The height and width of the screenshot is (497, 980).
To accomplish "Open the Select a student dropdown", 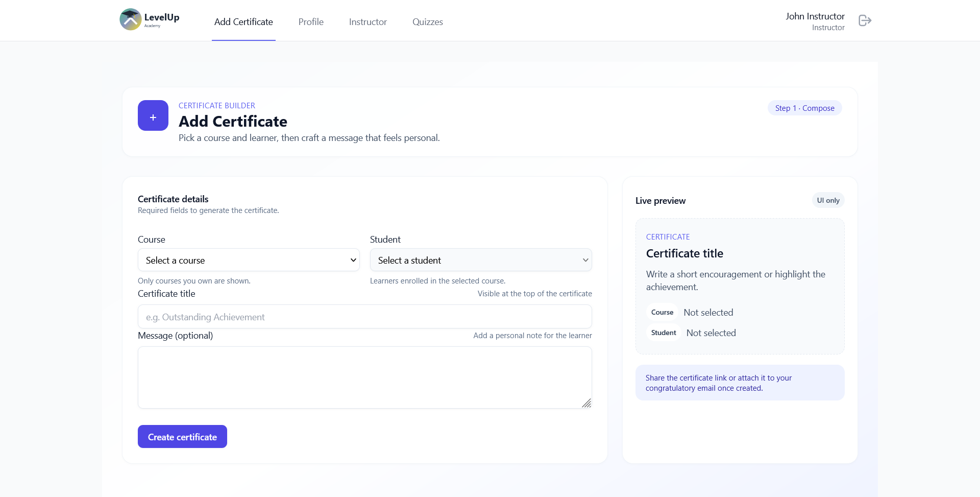I will click(x=480, y=260).
